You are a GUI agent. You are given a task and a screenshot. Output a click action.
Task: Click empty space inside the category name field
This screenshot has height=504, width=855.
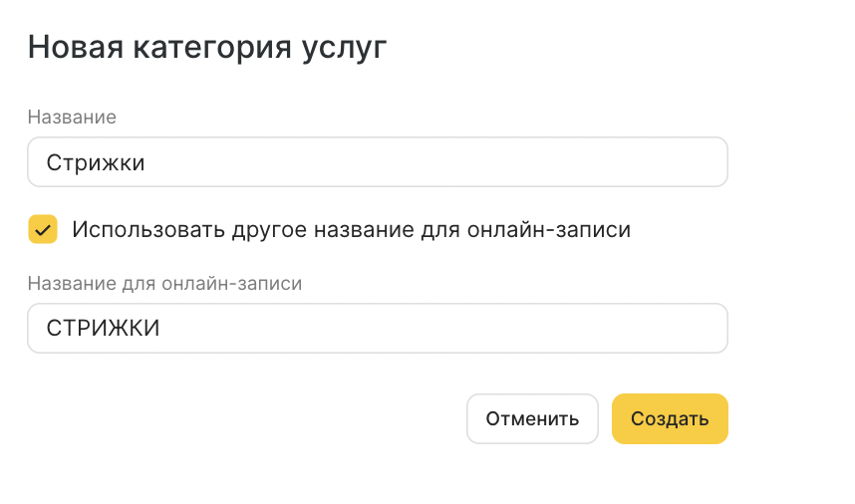(x=498, y=162)
